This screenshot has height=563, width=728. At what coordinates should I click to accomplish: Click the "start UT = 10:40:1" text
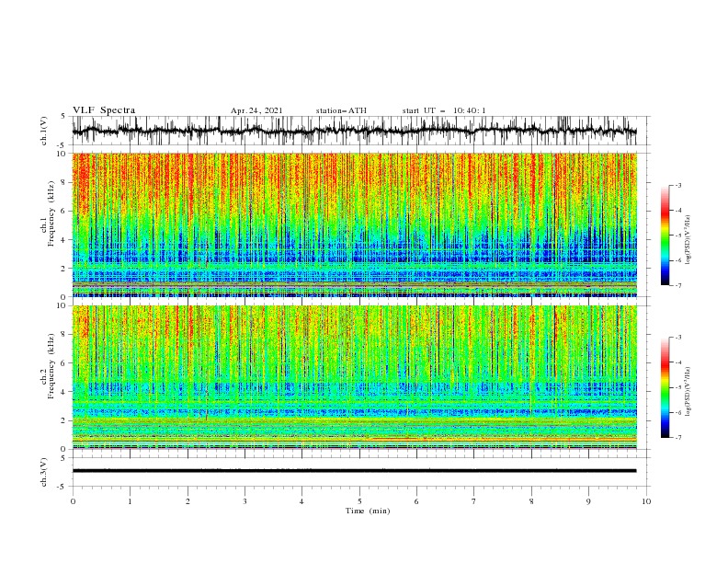tap(444, 110)
